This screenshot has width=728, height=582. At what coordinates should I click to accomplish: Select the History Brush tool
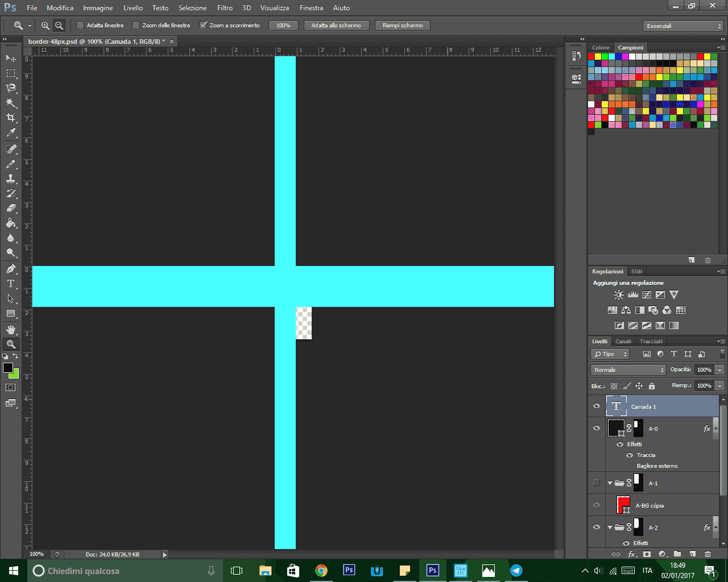(x=11, y=193)
